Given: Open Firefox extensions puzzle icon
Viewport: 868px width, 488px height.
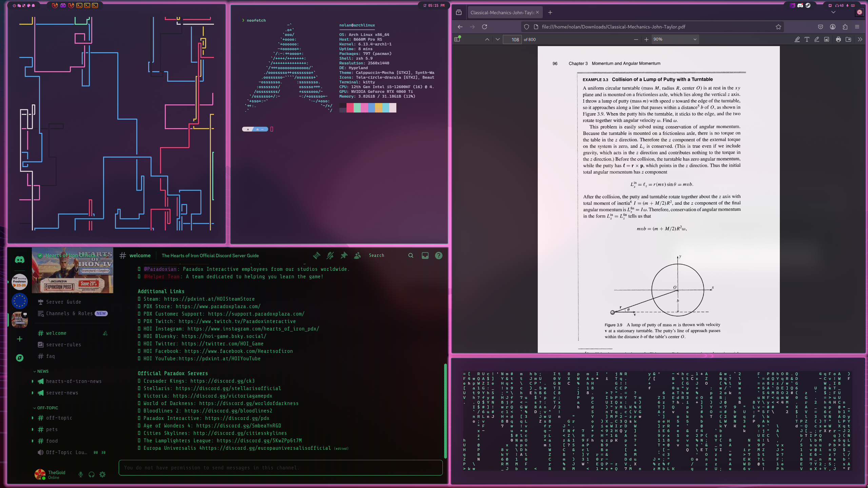Looking at the screenshot, I should point(845,27).
